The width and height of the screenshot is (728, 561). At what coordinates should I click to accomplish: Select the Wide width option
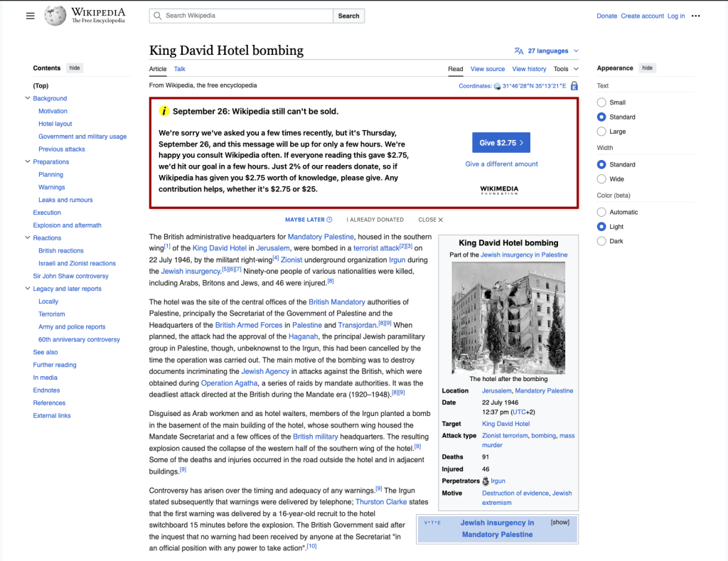tap(602, 179)
